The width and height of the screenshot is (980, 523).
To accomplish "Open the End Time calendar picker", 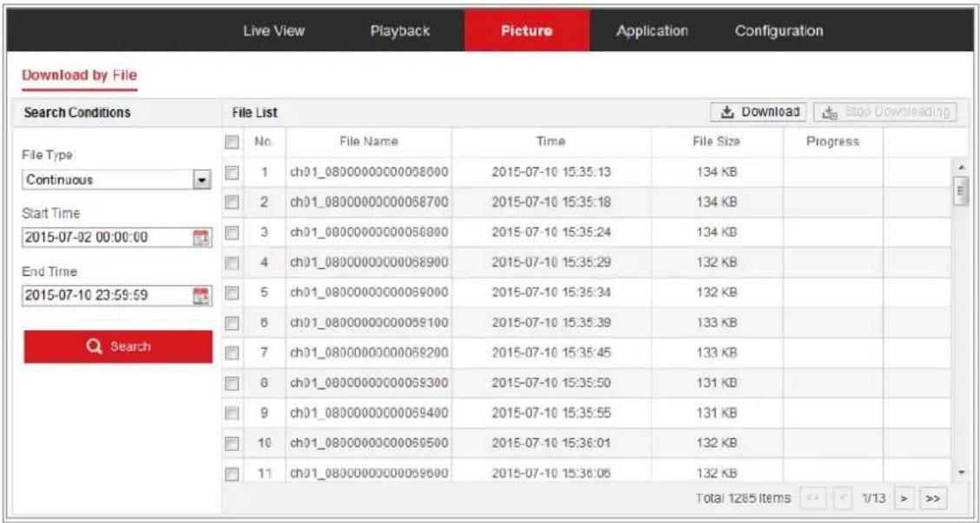I will coord(201,295).
